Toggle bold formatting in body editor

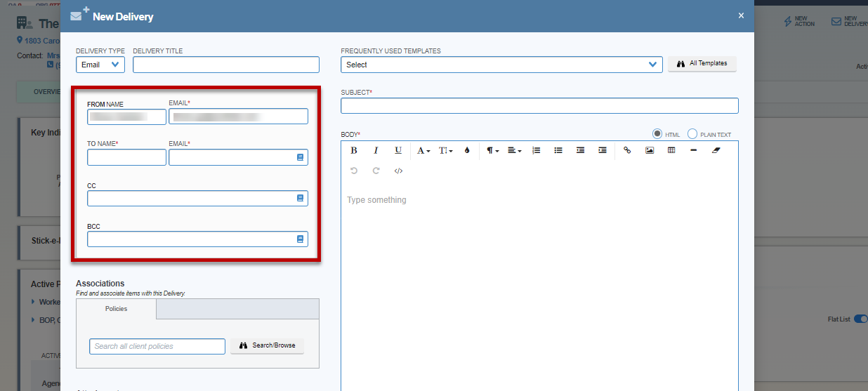(354, 150)
